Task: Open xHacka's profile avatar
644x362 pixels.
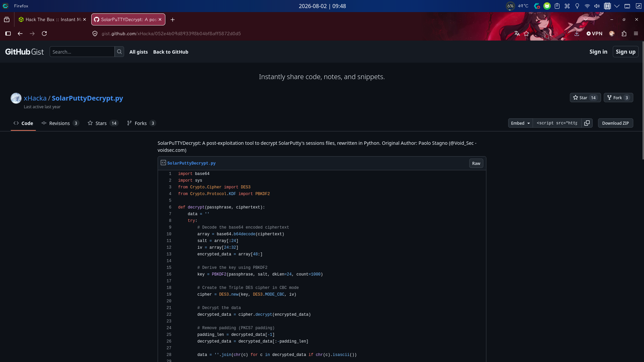Action: (16, 98)
